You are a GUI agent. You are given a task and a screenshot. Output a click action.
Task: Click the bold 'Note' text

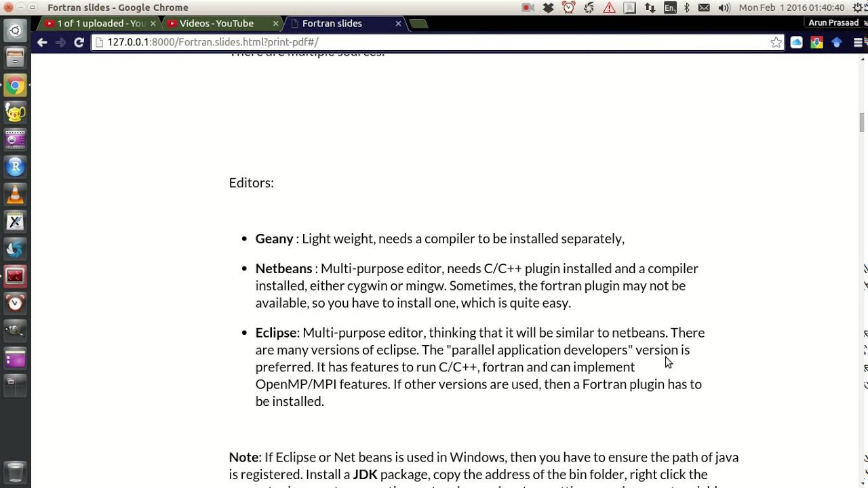tap(244, 457)
